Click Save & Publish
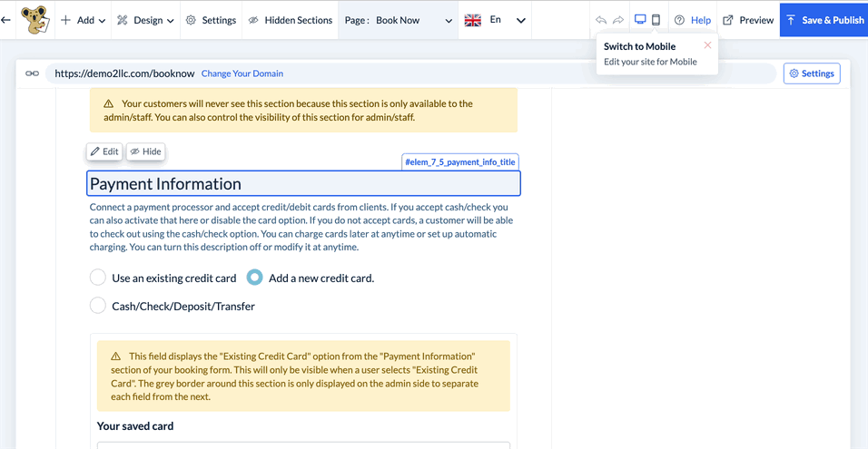The height and width of the screenshot is (449, 868). coord(824,20)
